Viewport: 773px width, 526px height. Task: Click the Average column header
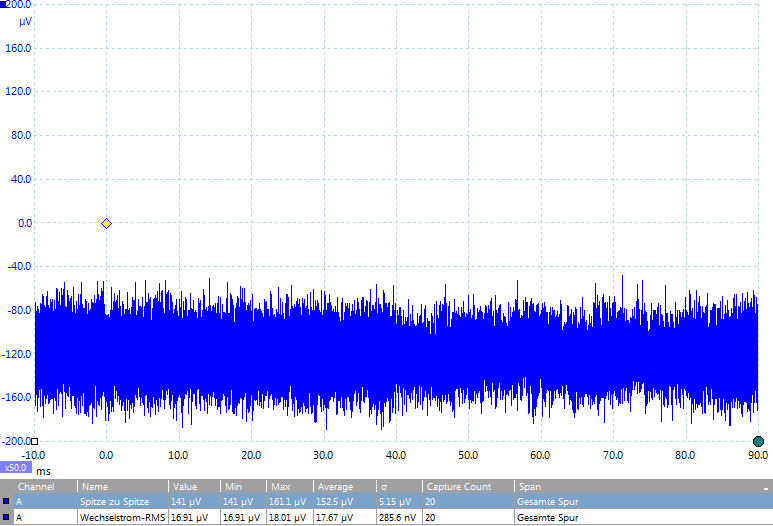(x=345, y=487)
